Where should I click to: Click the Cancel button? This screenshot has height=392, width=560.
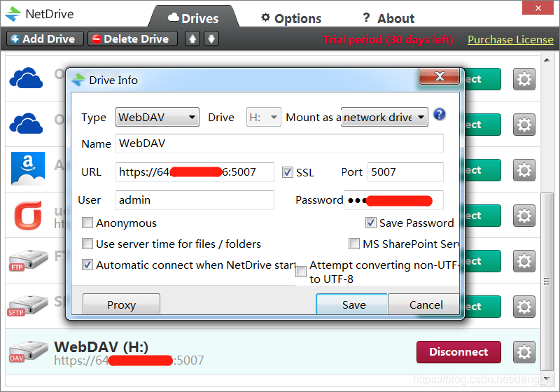tap(423, 304)
